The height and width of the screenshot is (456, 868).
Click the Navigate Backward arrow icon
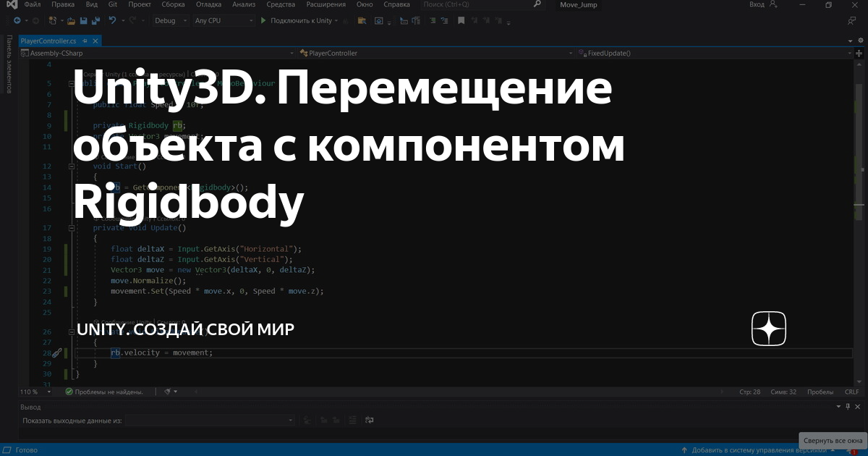[x=17, y=20]
